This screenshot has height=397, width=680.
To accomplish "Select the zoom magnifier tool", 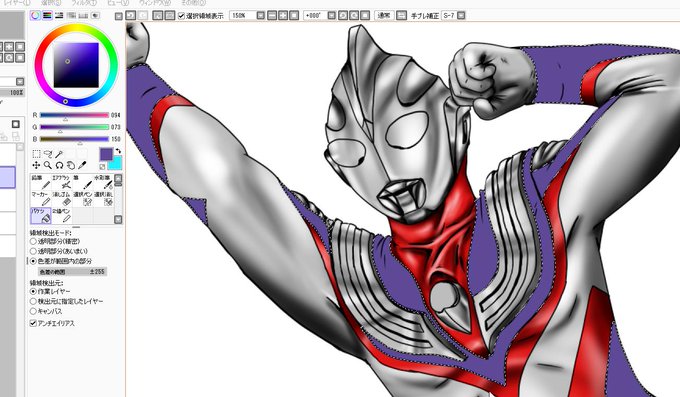I will (x=48, y=165).
